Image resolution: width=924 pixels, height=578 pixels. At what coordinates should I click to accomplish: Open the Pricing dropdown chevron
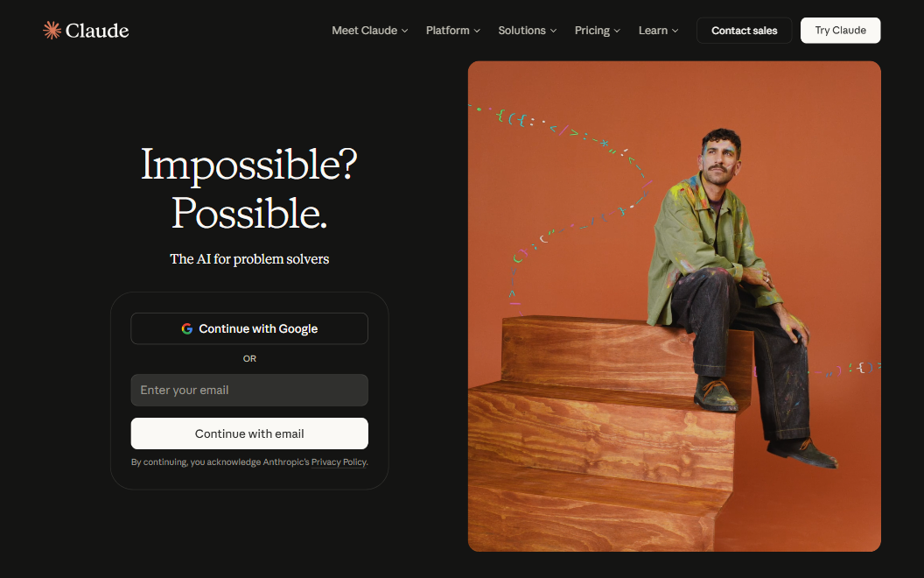[617, 31]
